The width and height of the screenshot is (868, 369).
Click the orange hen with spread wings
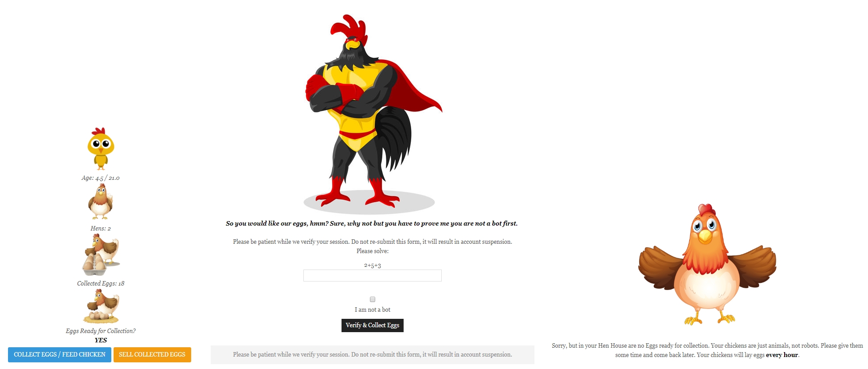pos(707,265)
